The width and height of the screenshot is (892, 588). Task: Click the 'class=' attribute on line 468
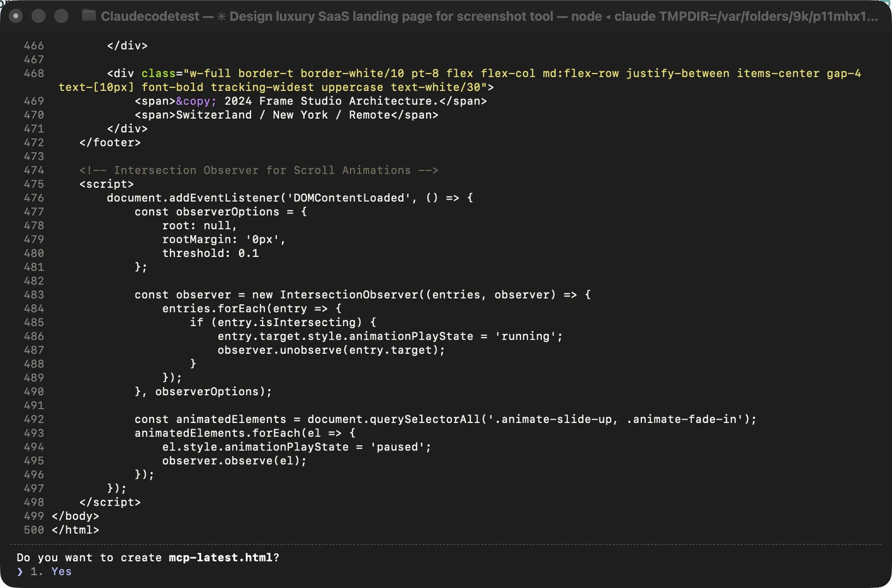pyautogui.click(x=162, y=73)
